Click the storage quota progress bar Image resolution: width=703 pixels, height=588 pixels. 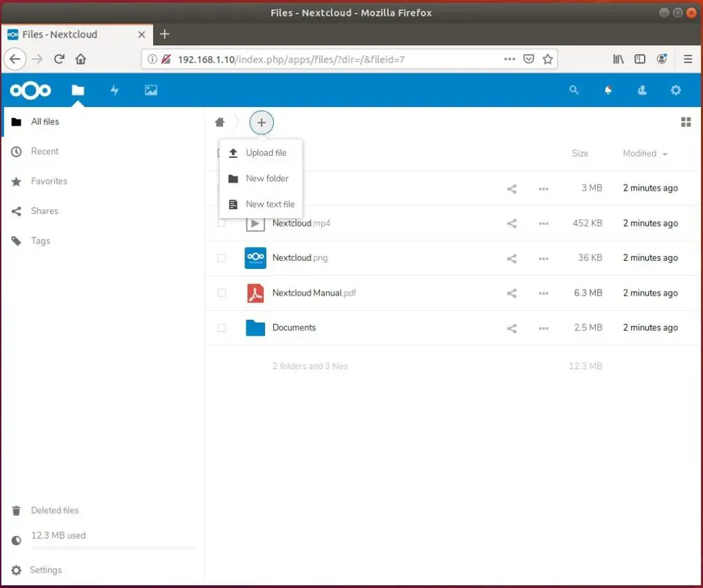(x=114, y=548)
